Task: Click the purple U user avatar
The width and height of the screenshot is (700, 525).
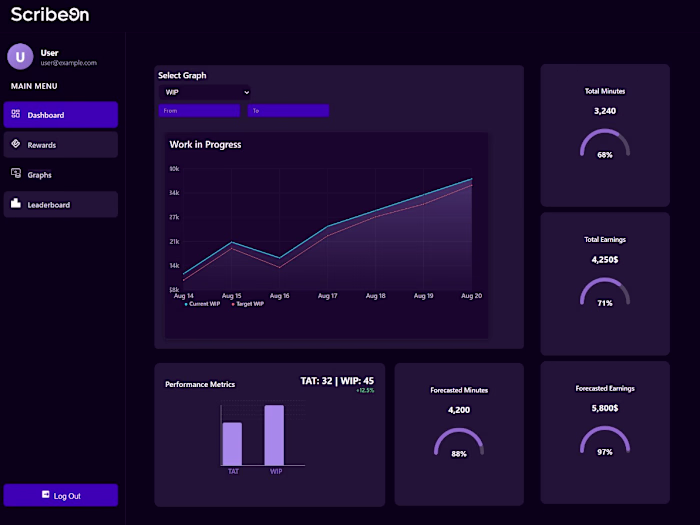Action: click(x=20, y=57)
